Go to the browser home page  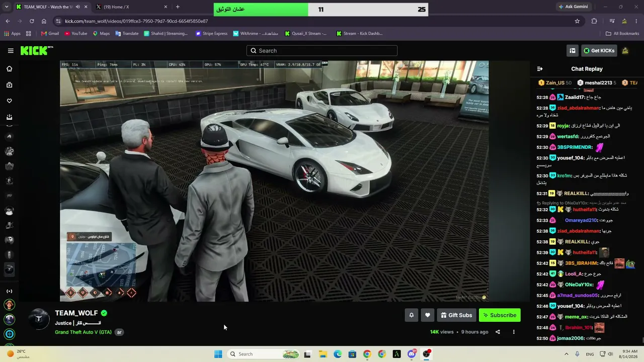44,21
